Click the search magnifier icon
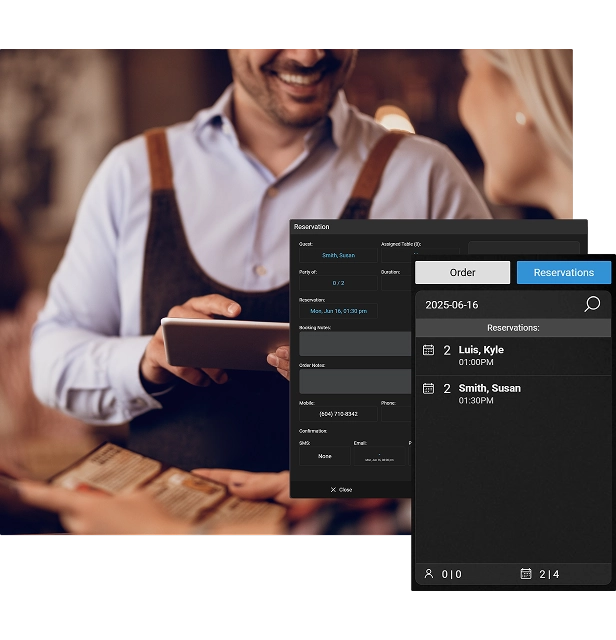 (x=592, y=304)
